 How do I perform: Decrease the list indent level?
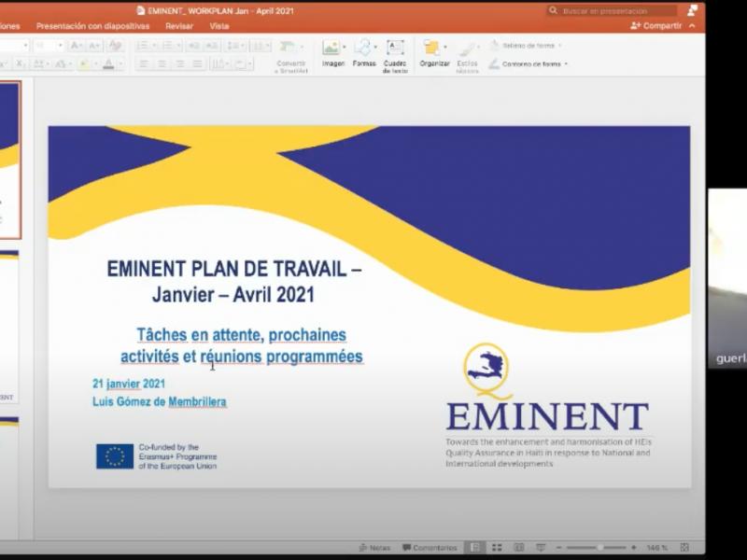coord(194,46)
